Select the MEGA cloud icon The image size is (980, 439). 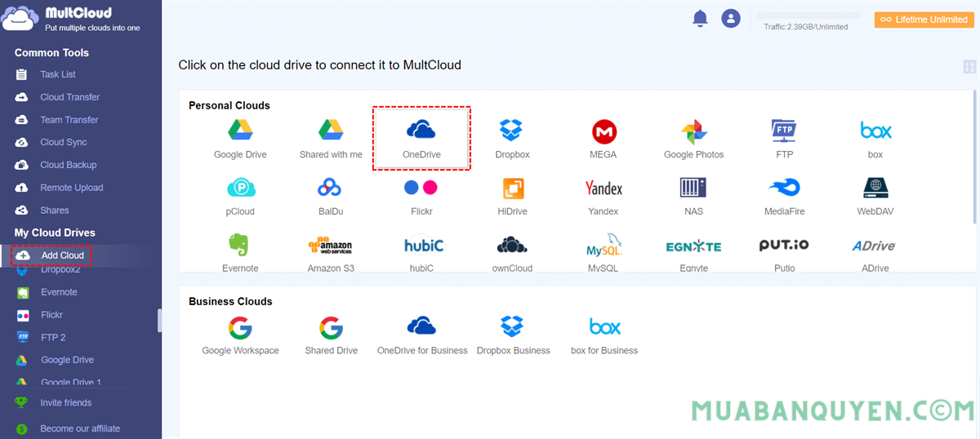pyautogui.click(x=604, y=131)
